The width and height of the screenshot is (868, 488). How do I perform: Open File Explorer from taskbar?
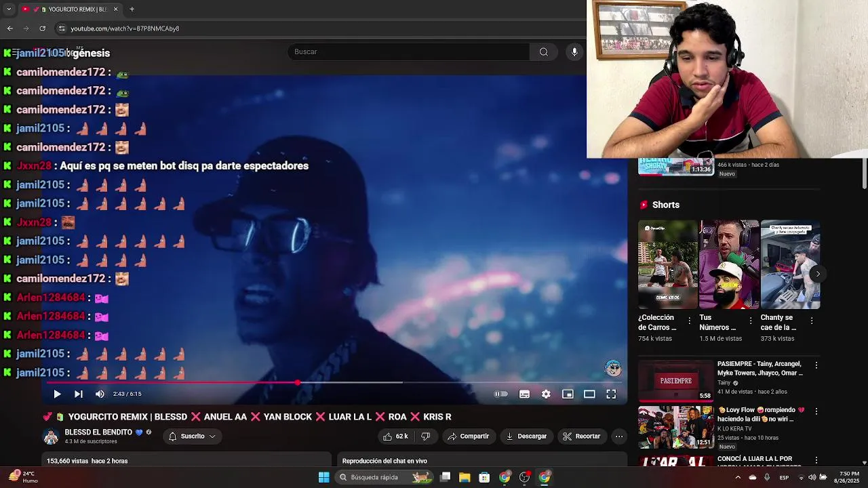coord(465,477)
